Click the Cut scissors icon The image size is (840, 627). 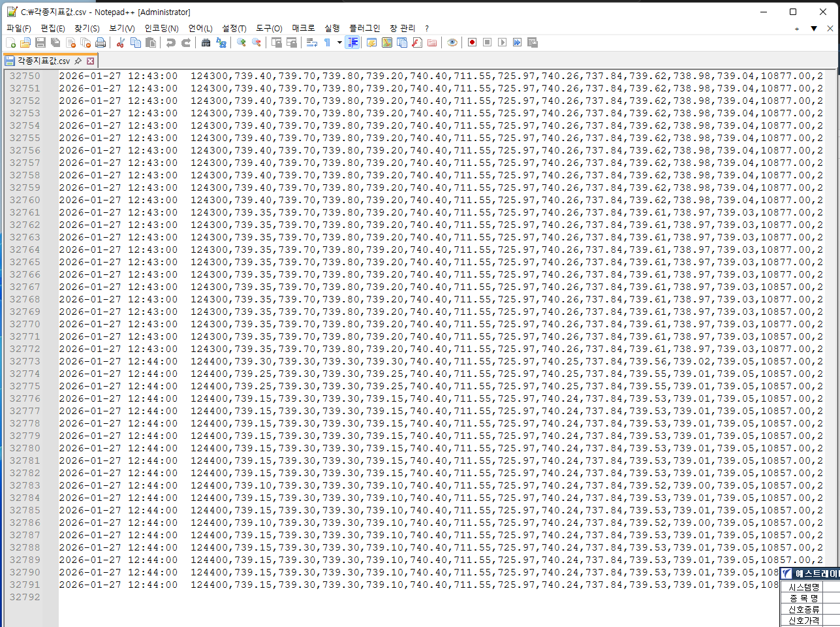coord(120,42)
